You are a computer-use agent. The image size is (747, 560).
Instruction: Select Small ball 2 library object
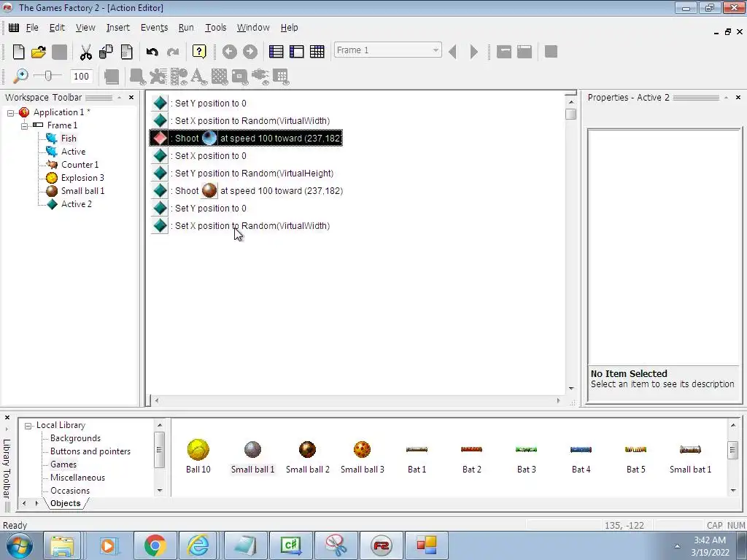pyautogui.click(x=307, y=456)
